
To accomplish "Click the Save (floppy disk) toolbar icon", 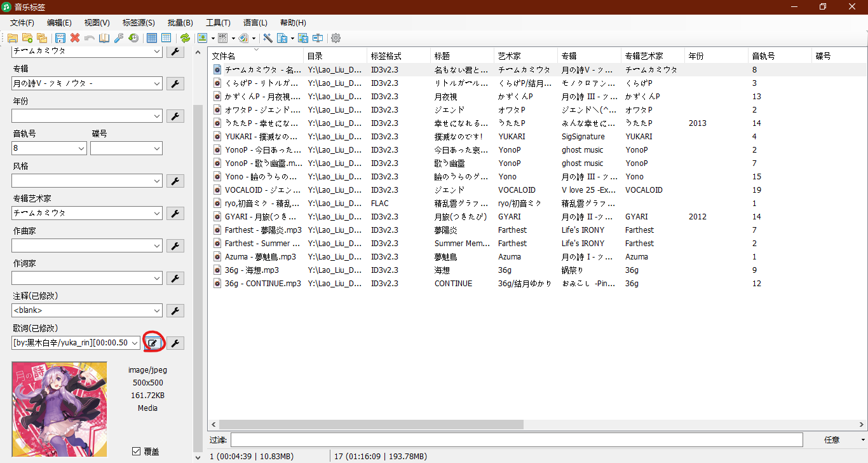I will 60,38.
